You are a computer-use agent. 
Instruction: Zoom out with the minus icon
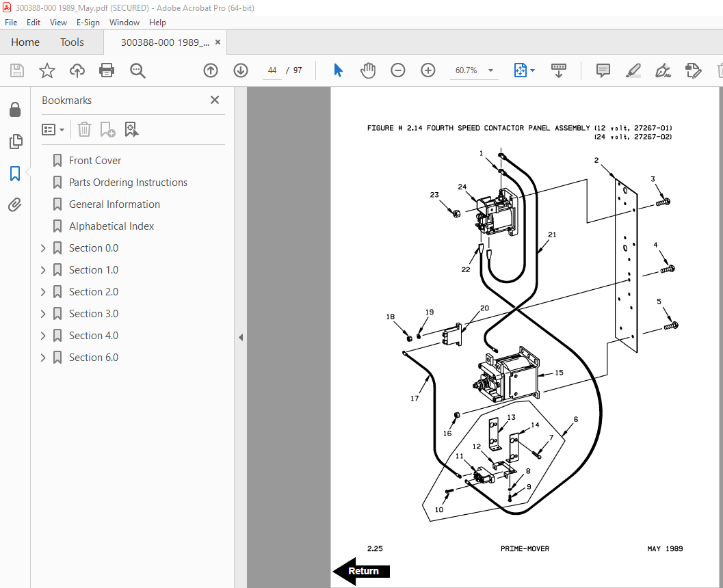click(398, 70)
